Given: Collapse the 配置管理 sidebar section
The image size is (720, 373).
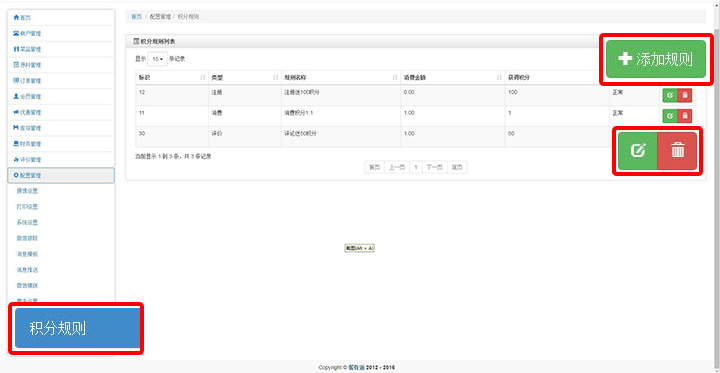Looking at the screenshot, I should point(61,175).
